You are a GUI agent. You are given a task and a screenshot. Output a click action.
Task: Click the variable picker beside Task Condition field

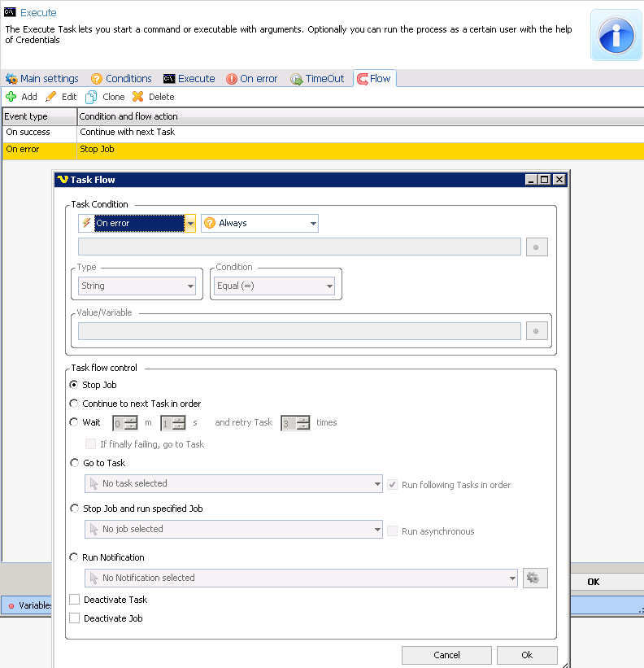[x=537, y=247]
